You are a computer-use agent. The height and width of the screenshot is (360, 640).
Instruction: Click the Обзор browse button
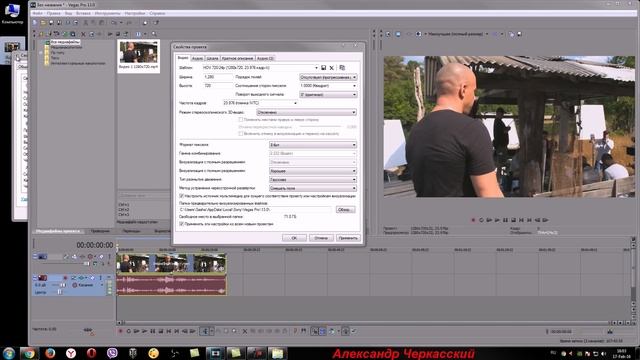(x=345, y=209)
